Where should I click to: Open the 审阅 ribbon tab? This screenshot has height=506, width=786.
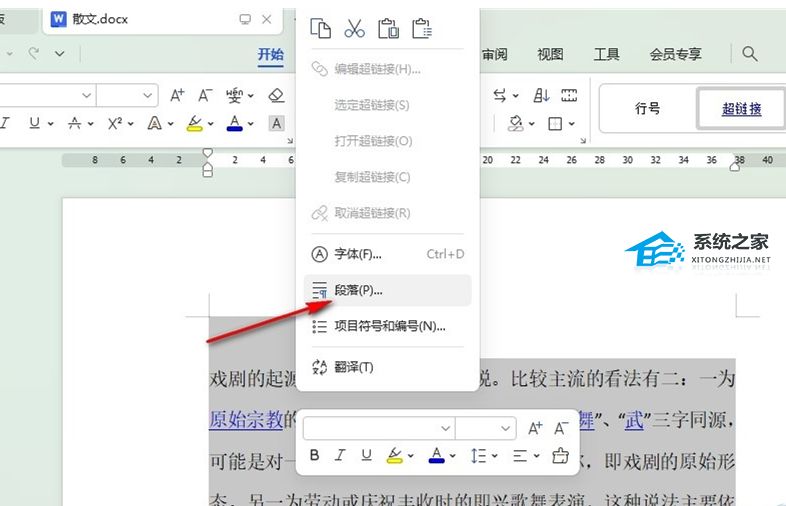494,54
